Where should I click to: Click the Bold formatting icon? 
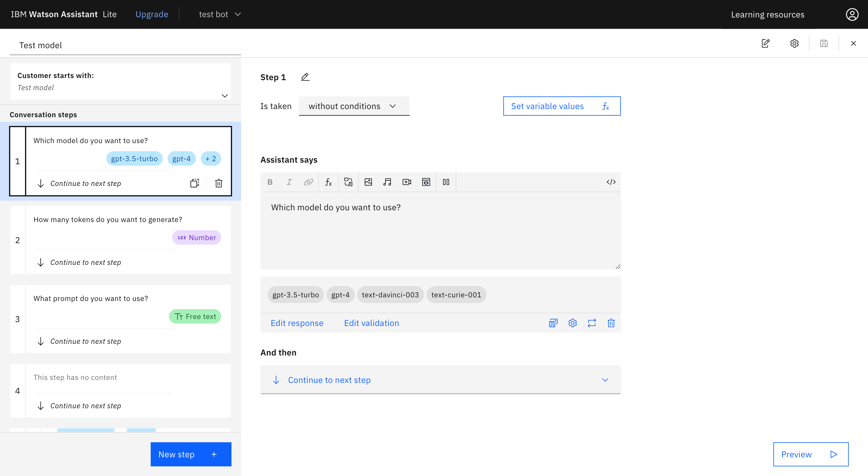(270, 182)
